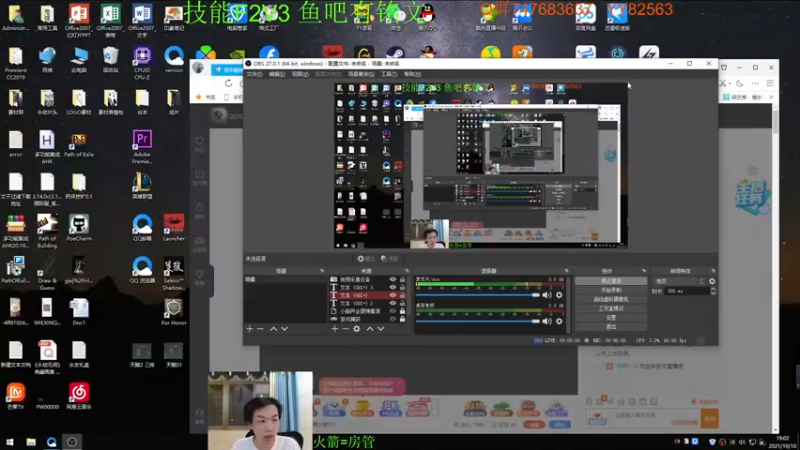Toggle visibility of 视频采集设备 source
800x450 pixels.
tap(392, 280)
